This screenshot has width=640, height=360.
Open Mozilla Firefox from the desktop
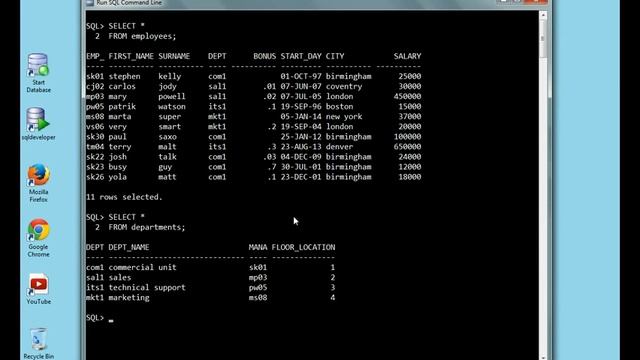(x=38, y=183)
